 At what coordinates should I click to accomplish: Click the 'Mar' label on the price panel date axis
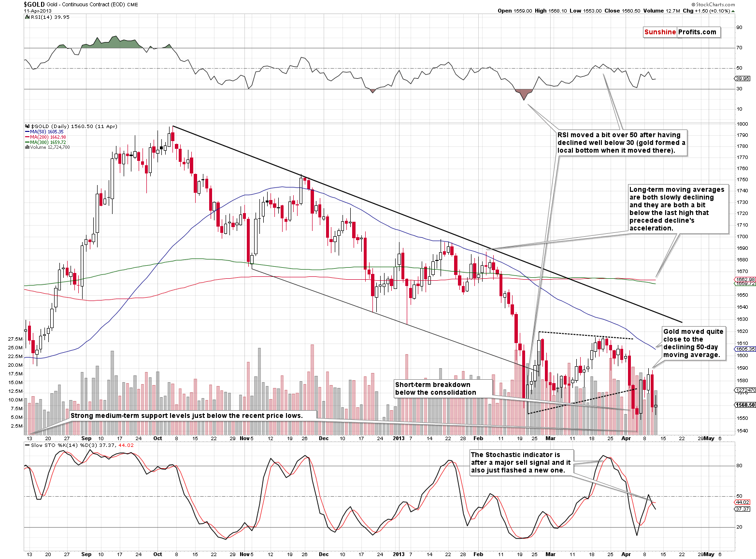click(550, 438)
